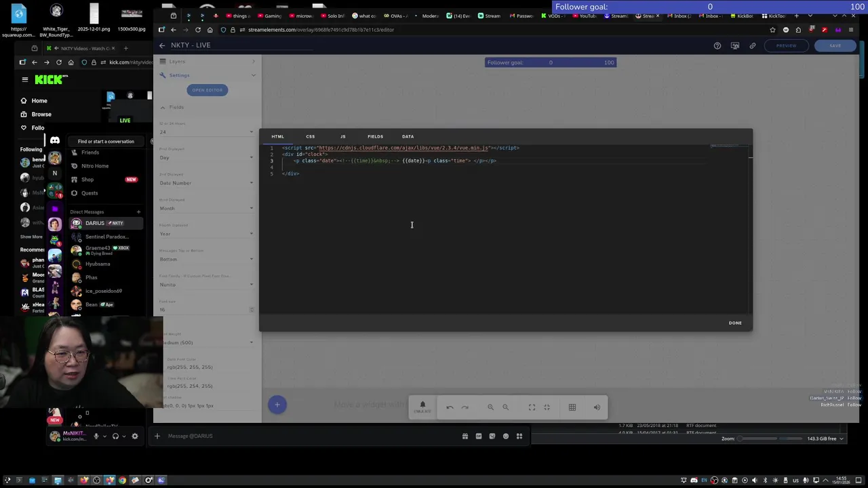Viewport: 868px width, 488px height.
Task: Open the Date Number dropdown
Action: [207, 183]
